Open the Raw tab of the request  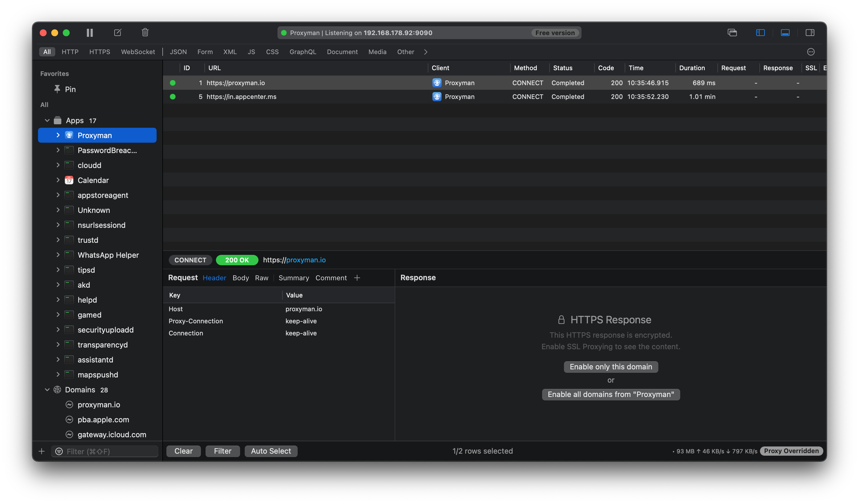pos(261,278)
